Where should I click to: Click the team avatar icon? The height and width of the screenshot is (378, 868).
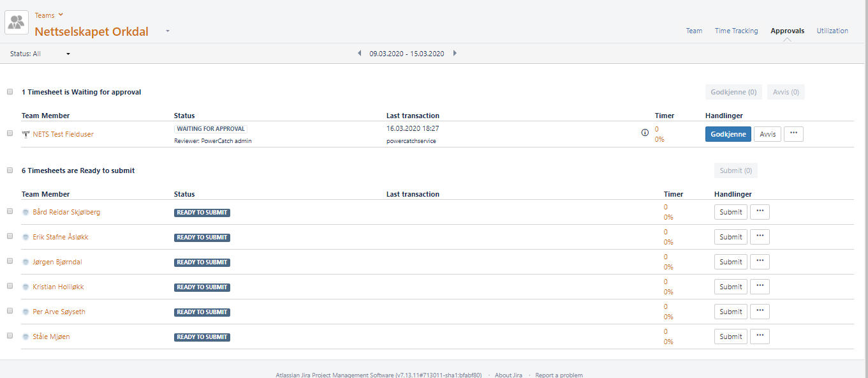17,22
